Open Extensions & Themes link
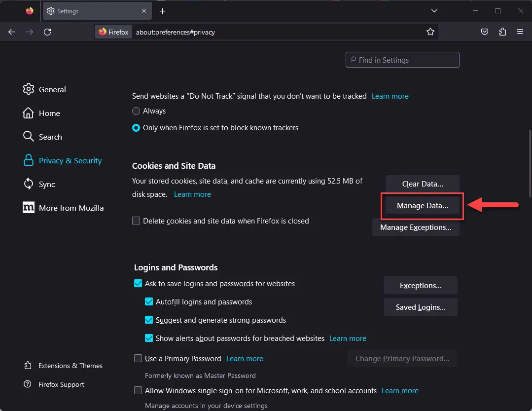Screen dimensions: 532x411 click(63, 366)
